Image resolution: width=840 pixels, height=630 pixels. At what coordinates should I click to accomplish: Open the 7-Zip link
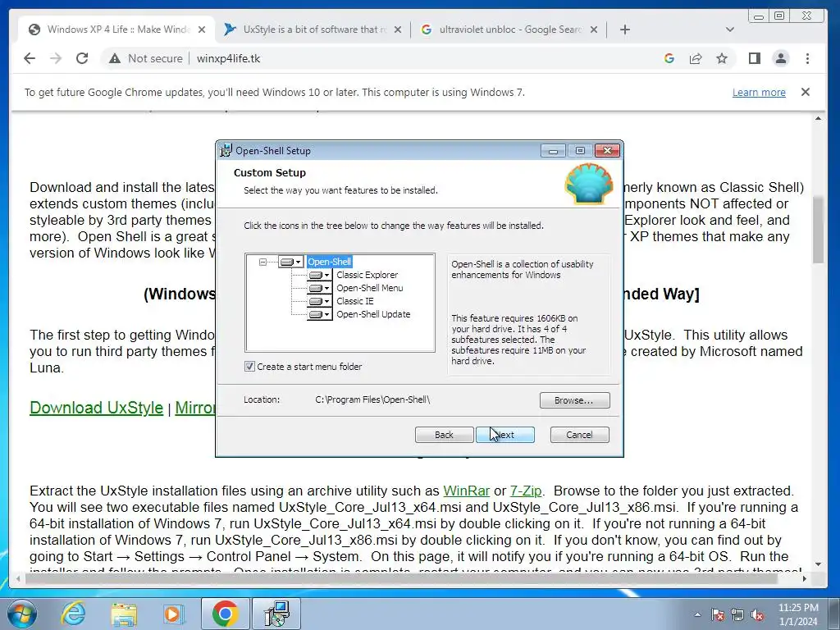coord(526,491)
